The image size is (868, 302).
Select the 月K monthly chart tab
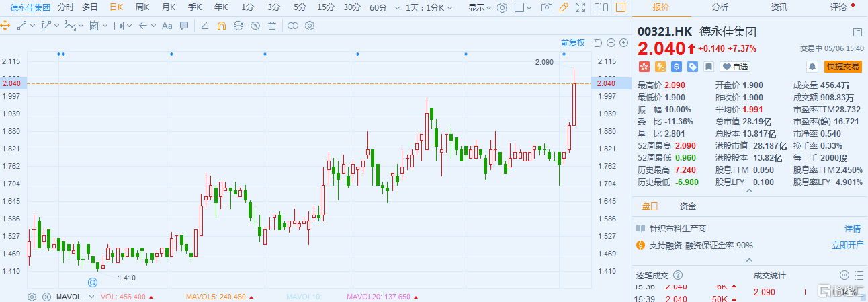(169, 8)
